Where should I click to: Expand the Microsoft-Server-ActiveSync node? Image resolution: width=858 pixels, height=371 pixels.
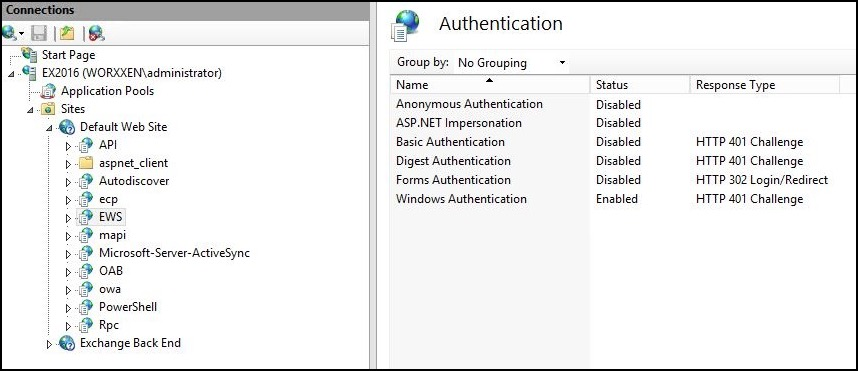[68, 254]
